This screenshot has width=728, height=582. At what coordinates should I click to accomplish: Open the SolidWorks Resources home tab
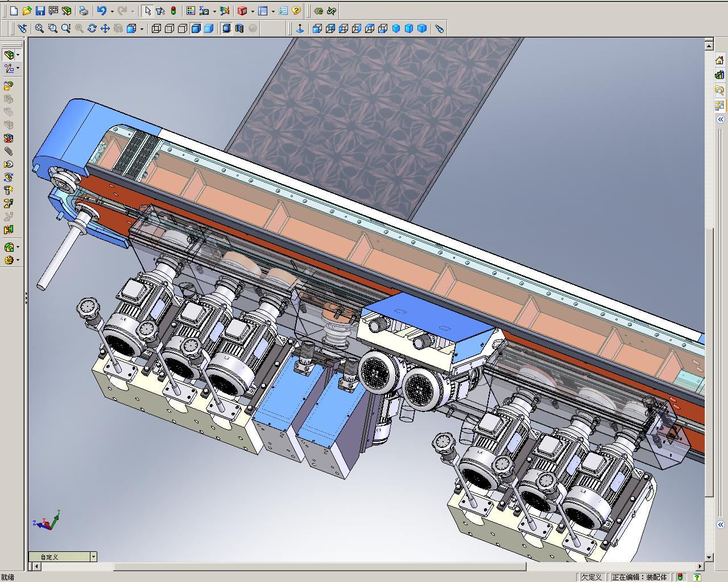click(720, 60)
